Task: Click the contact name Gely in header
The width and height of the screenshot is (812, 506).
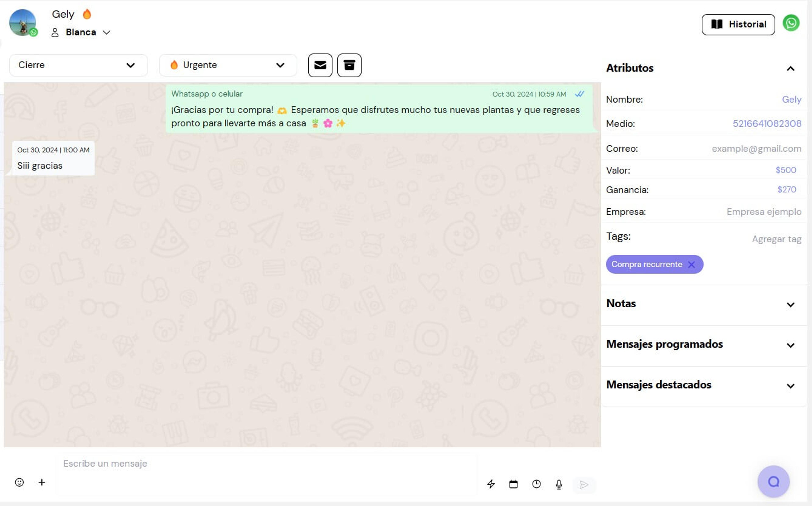Action: point(63,14)
